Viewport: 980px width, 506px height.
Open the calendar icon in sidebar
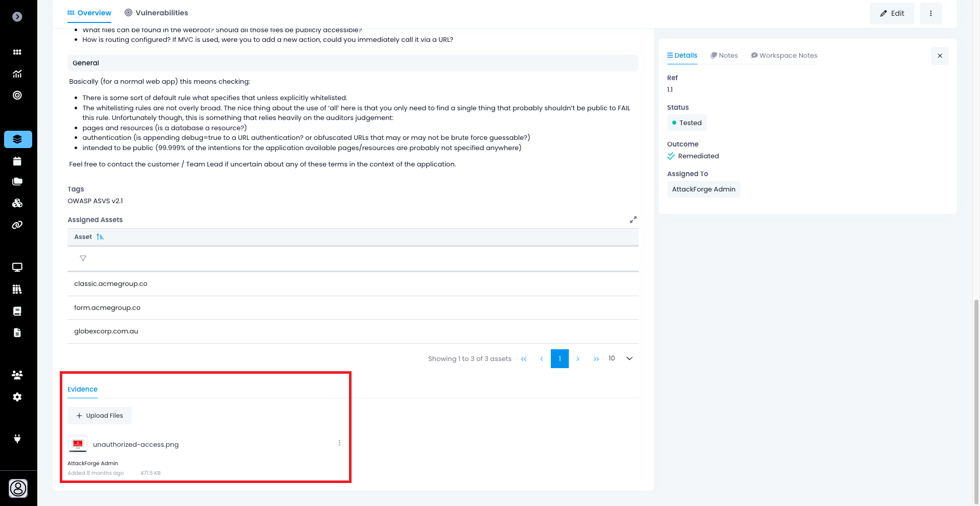point(17,161)
